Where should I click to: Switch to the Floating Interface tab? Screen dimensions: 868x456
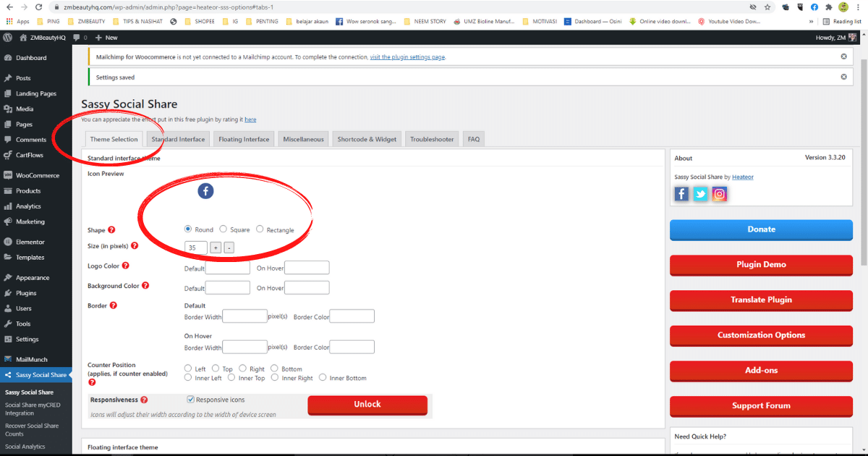(x=243, y=138)
